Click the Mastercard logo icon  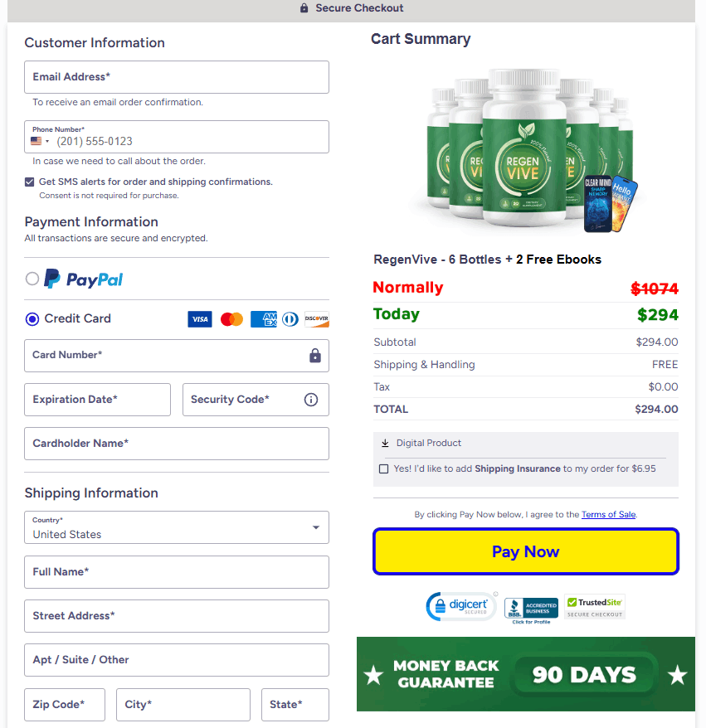(x=231, y=319)
